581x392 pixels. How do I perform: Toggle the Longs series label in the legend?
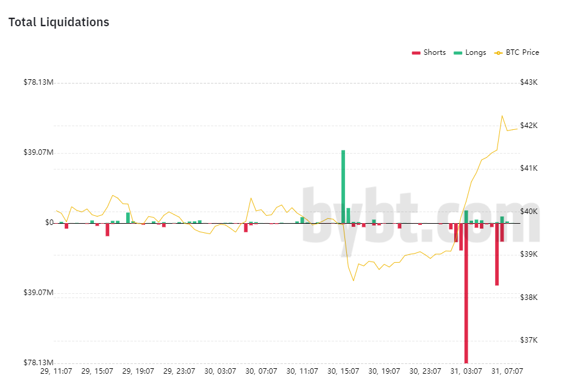(476, 53)
